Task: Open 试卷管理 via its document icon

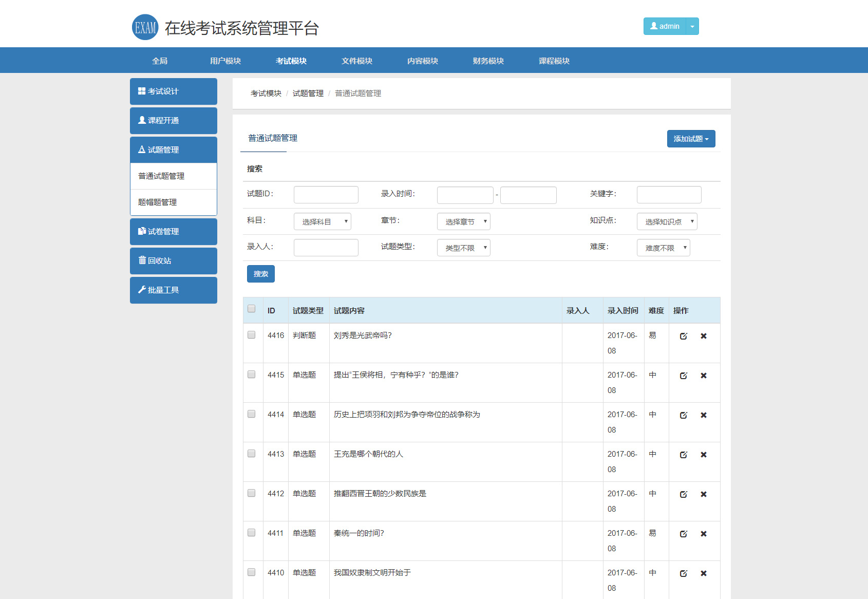Action: [x=142, y=231]
